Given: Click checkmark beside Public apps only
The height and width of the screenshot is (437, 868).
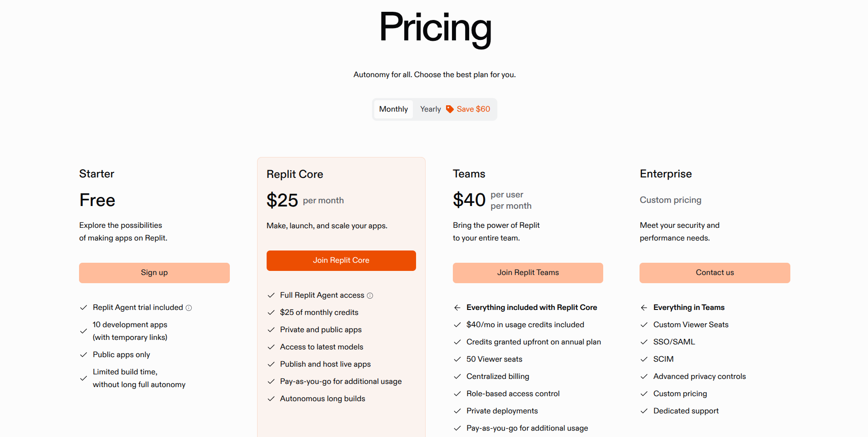Looking at the screenshot, I should click(x=84, y=355).
